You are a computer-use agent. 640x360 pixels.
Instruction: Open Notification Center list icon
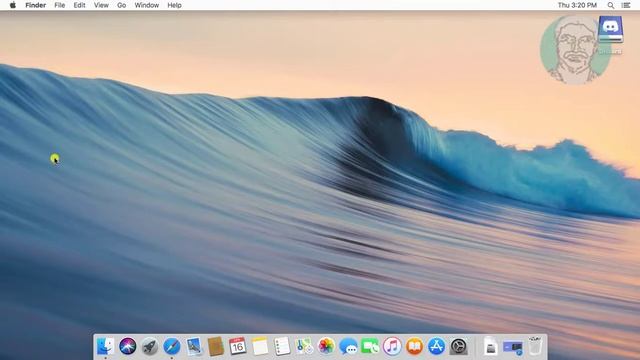(626, 5)
